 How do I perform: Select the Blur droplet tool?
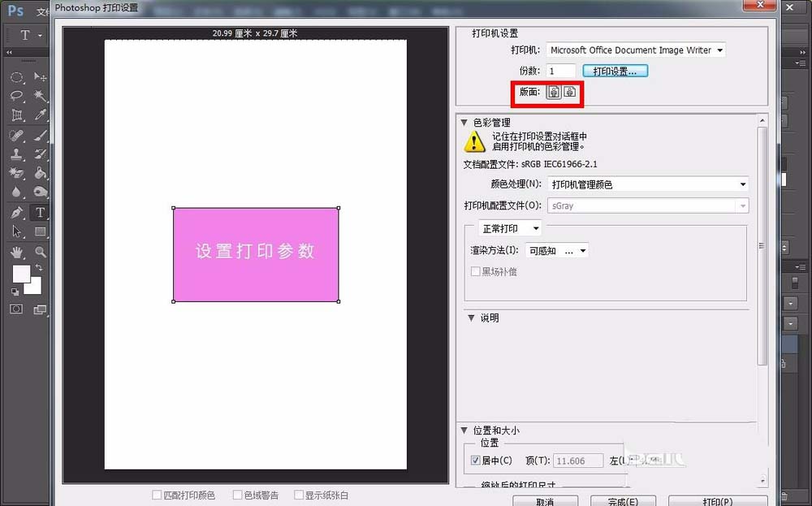click(x=16, y=192)
